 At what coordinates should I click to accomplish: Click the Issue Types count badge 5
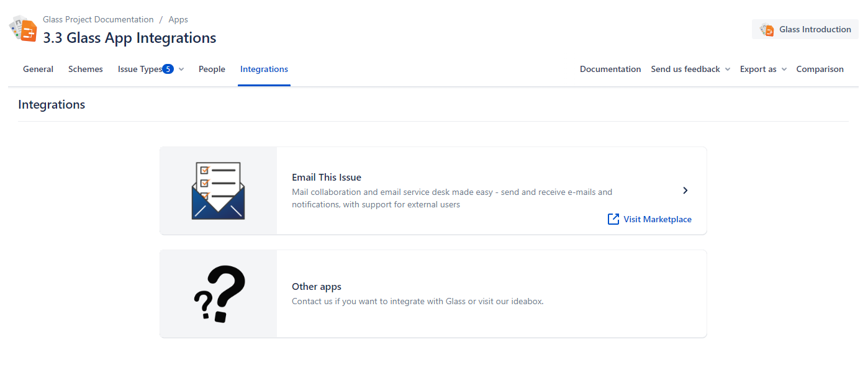[168, 69]
